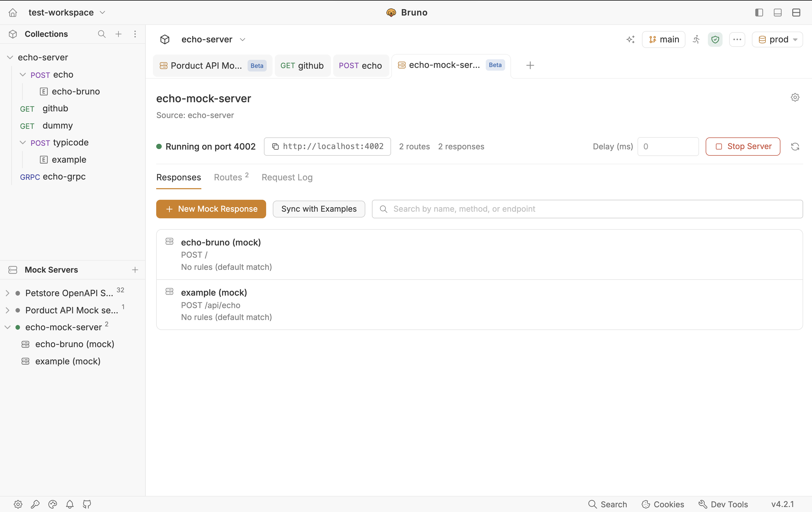
Task: Click the green shield safe-mode icon
Action: tap(715, 39)
